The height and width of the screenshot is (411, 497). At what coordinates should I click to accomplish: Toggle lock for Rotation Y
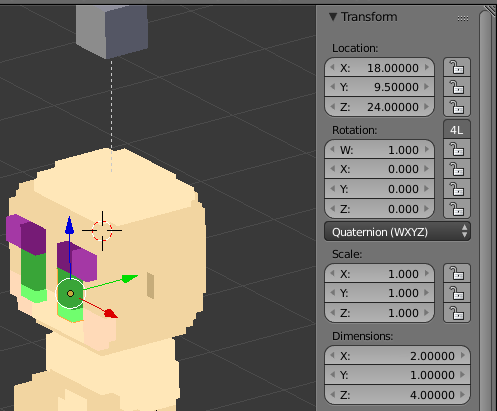[457, 189]
